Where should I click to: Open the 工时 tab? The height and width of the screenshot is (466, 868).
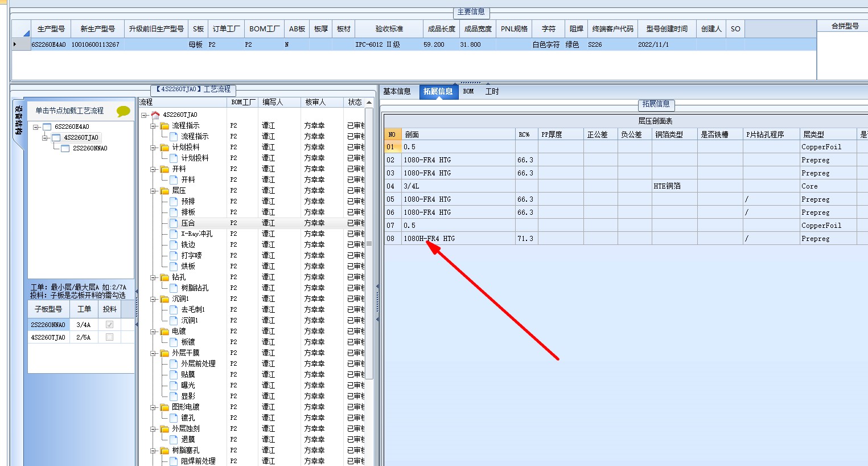coord(492,92)
